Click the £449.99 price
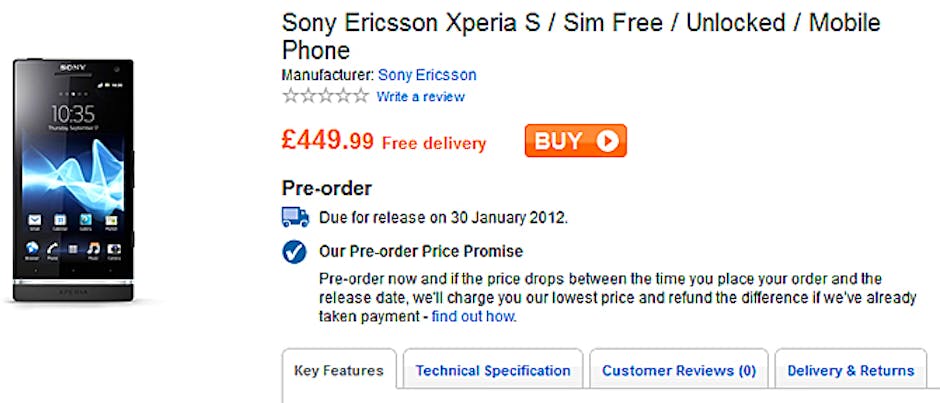Screen dimensions: 940x403 [327, 141]
